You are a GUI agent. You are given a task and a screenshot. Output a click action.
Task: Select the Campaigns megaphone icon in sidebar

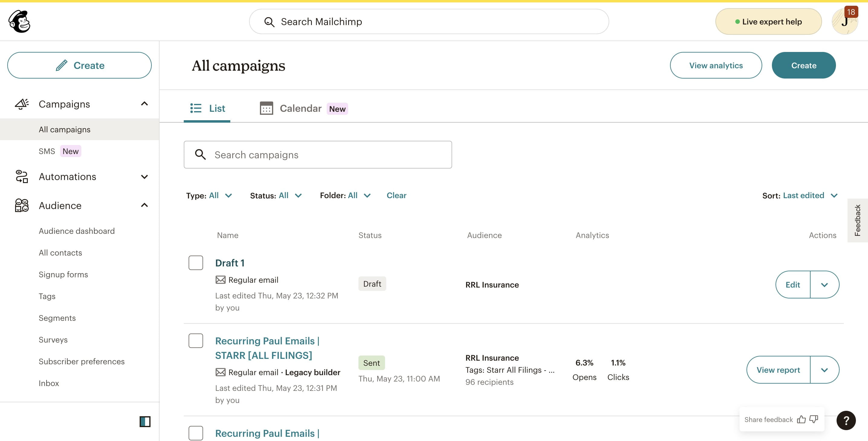point(21,104)
